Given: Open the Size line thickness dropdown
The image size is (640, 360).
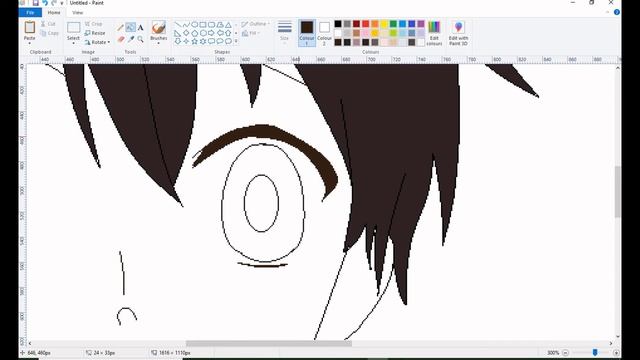Looking at the screenshot, I should point(284,33).
